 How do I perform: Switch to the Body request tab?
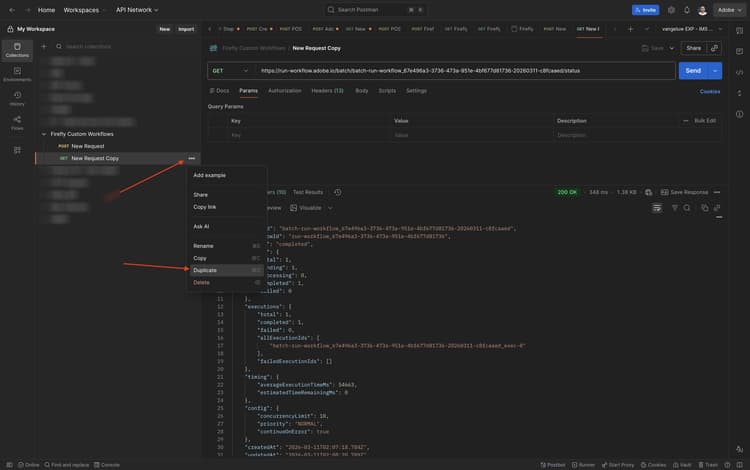pos(362,91)
